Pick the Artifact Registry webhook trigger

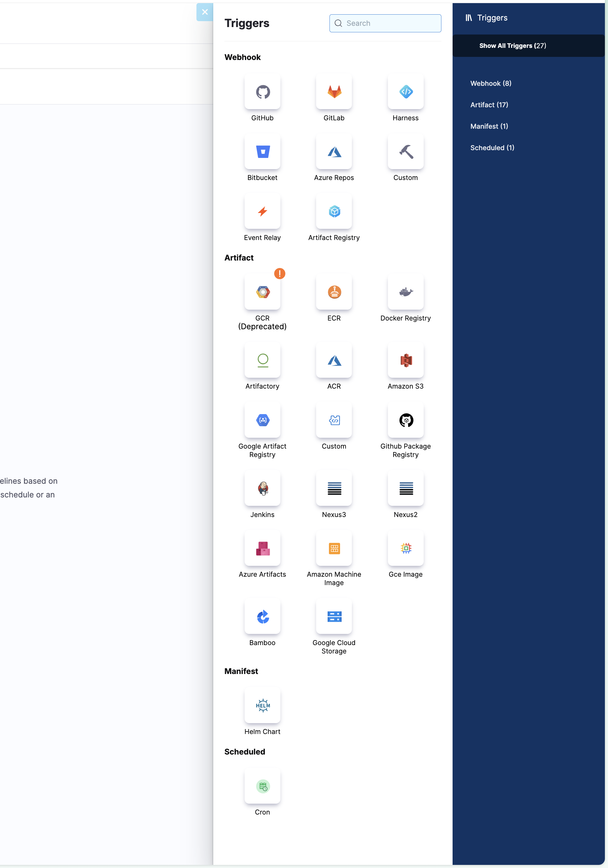click(334, 211)
